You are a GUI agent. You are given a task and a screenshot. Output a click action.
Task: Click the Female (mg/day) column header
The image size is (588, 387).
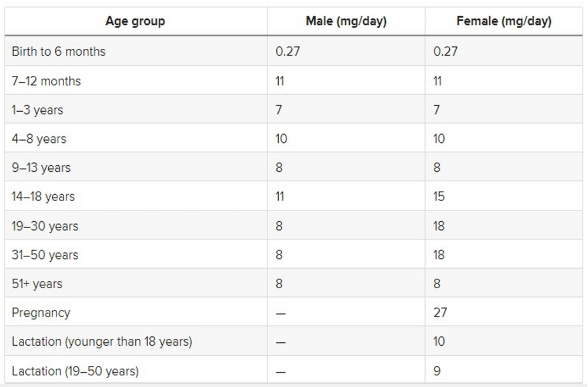(503, 22)
